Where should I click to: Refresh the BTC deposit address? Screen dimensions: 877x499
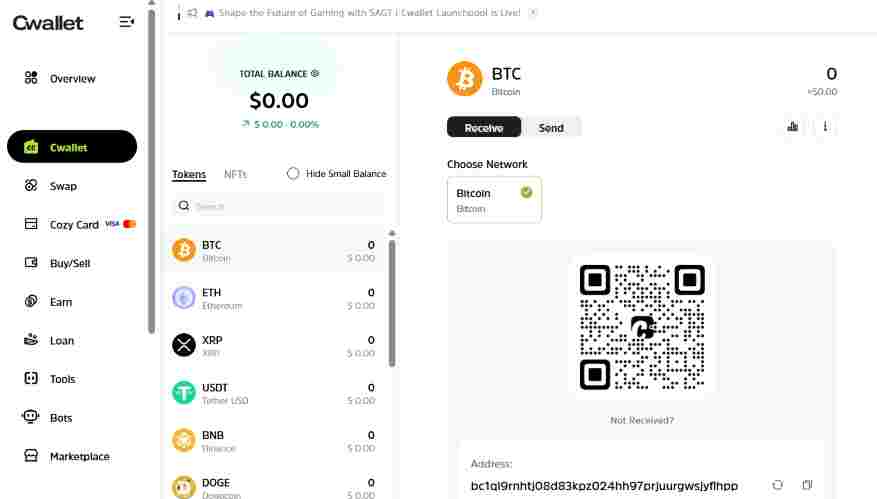[778, 485]
